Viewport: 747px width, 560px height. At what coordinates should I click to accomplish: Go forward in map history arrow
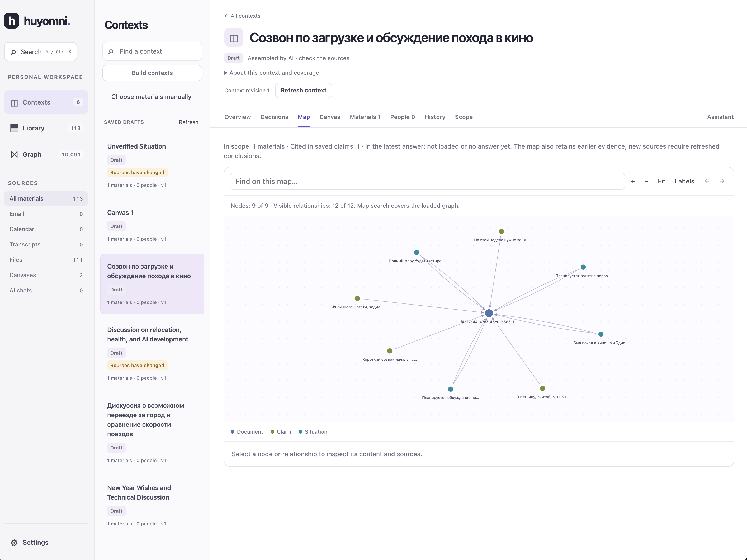722,182
